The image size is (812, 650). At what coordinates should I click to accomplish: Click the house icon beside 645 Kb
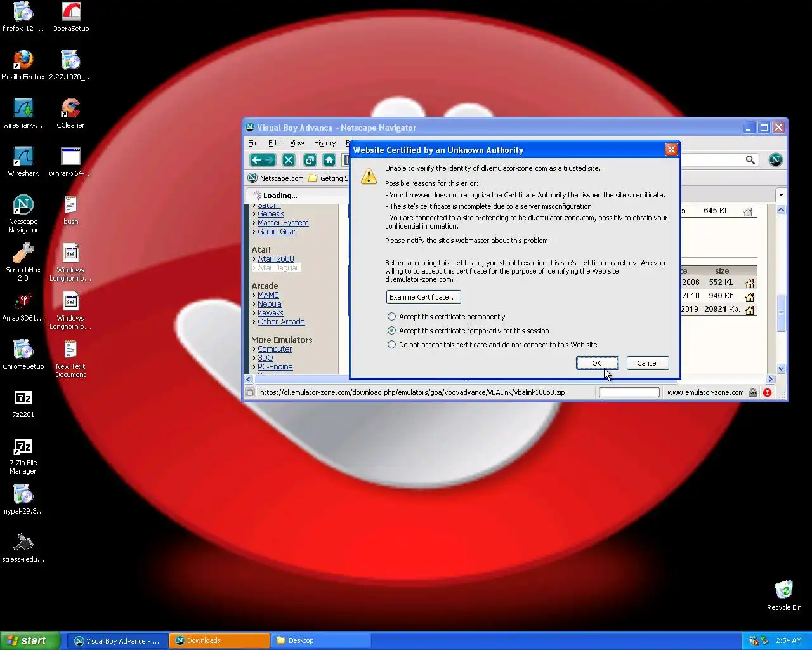748,211
